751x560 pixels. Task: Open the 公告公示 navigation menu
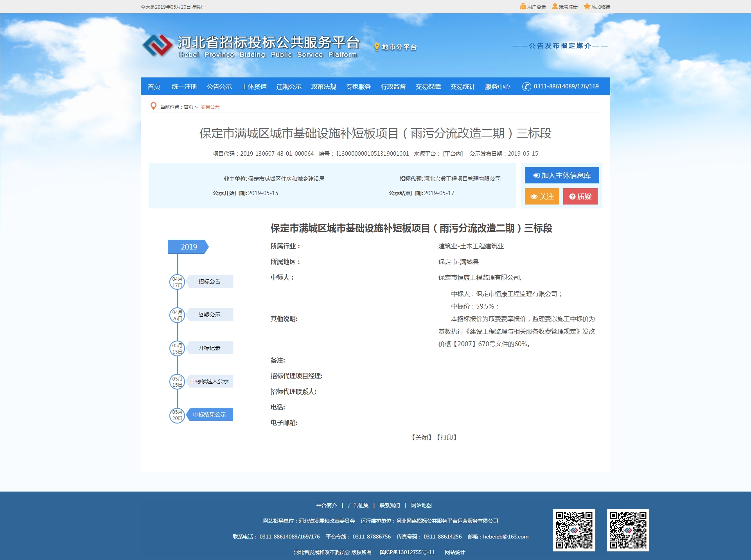point(219,86)
